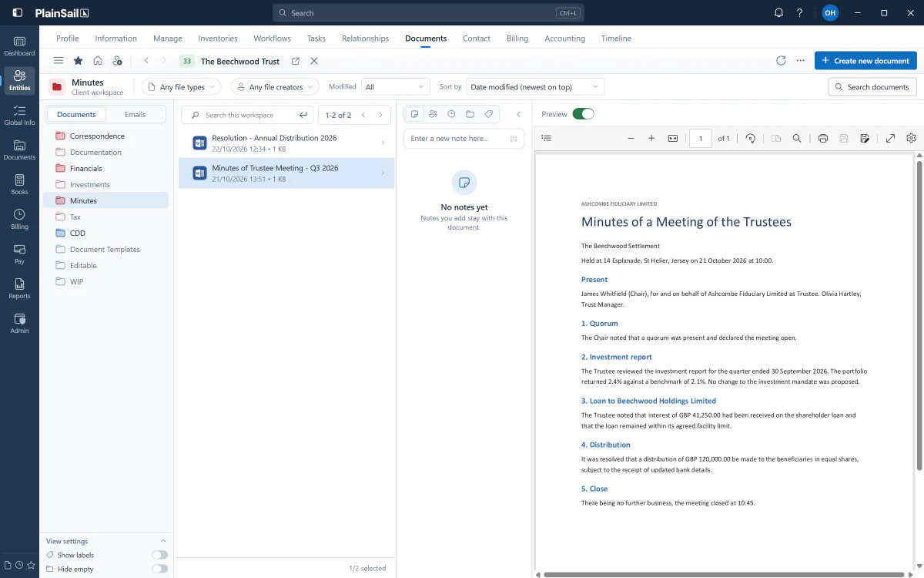Open the CDD folder
This screenshot has height=578, width=924.
tap(105, 233)
